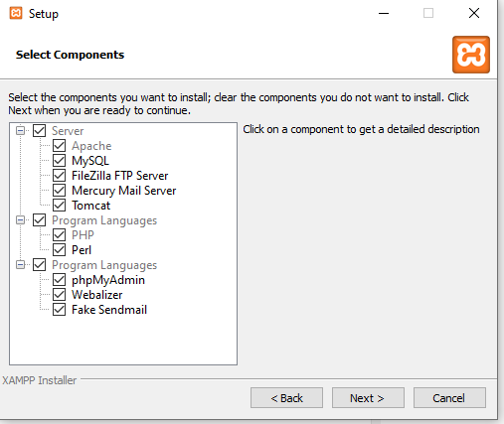Collapse the Program Languages node above phpMyAdmin
The image size is (504, 424).
click(21, 265)
